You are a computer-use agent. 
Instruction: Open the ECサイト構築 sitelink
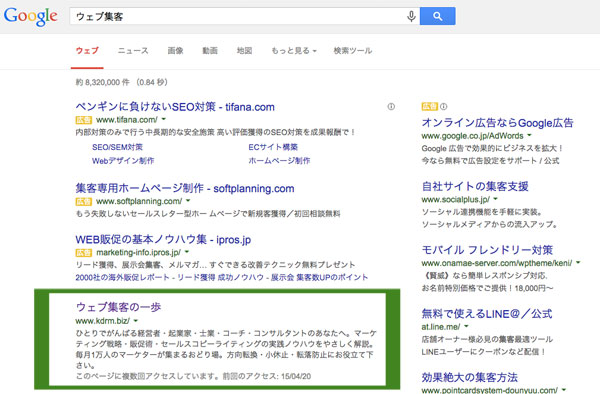click(x=273, y=147)
